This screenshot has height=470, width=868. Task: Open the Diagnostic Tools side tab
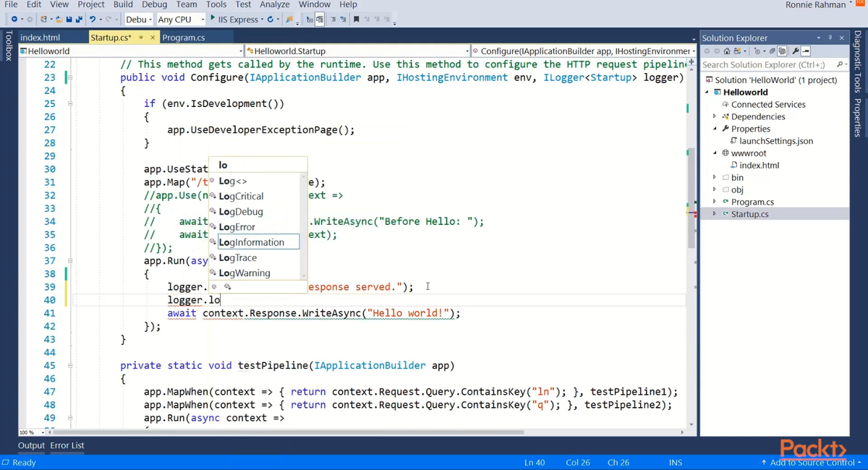[858, 61]
